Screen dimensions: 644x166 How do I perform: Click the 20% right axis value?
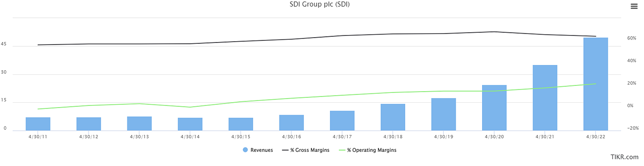(632, 83)
